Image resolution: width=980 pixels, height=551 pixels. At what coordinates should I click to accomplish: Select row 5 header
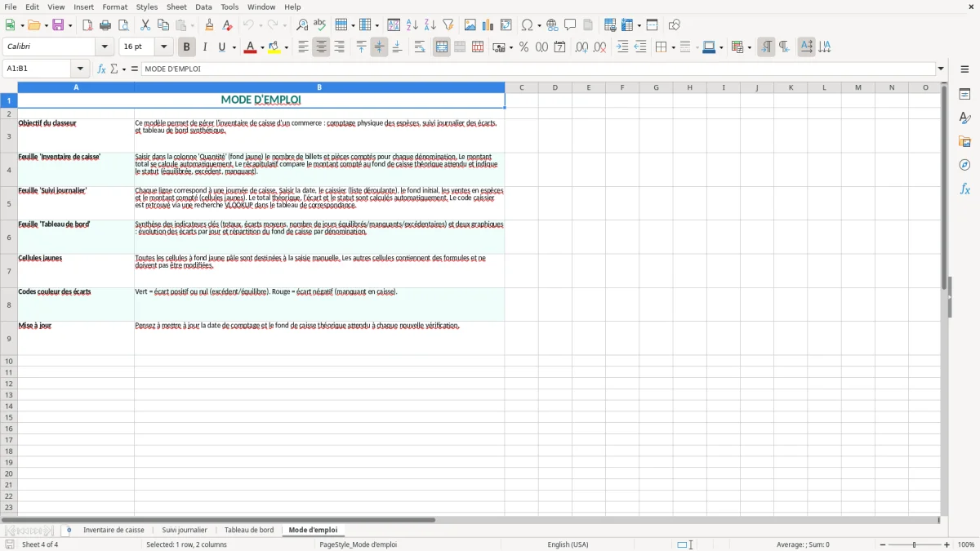[x=9, y=203]
